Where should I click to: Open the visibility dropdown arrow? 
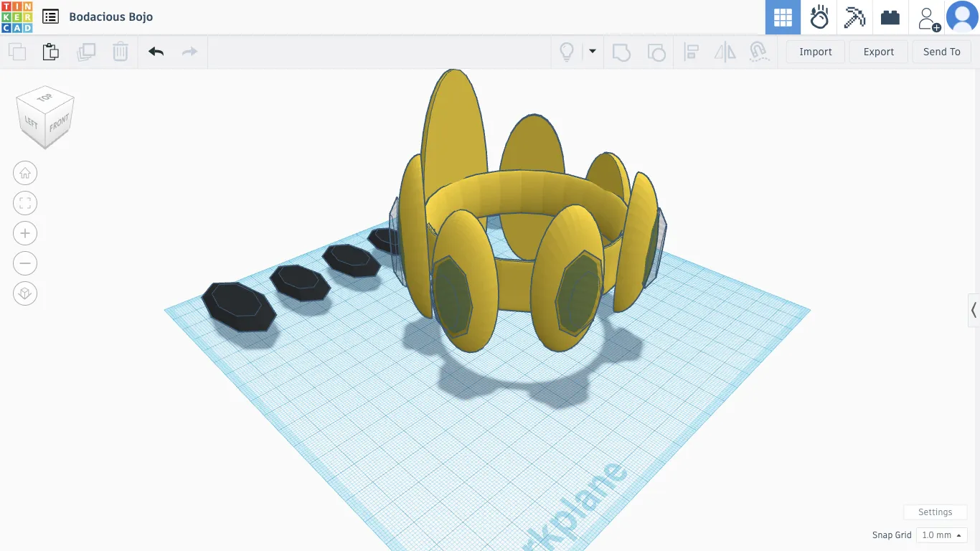click(x=593, y=51)
